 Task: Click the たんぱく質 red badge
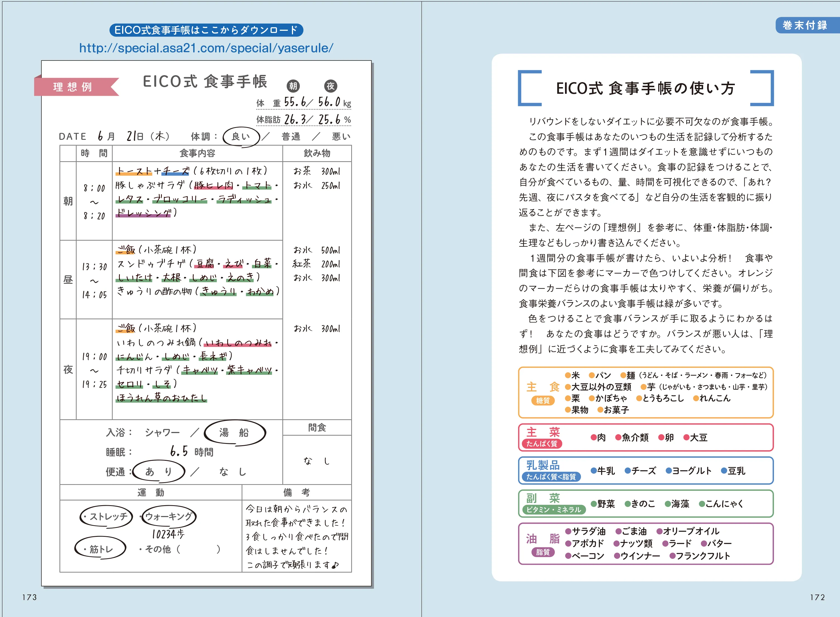542,444
